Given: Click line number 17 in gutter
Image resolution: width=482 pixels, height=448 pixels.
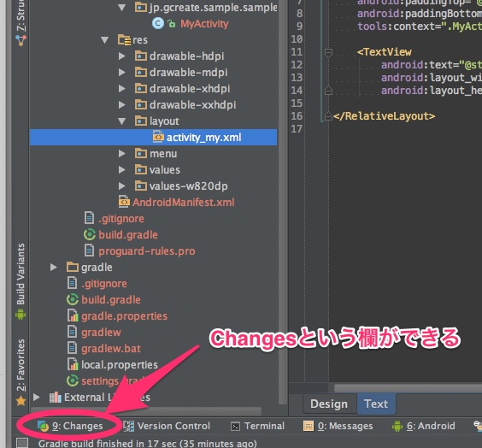Looking at the screenshot, I should (297, 129).
